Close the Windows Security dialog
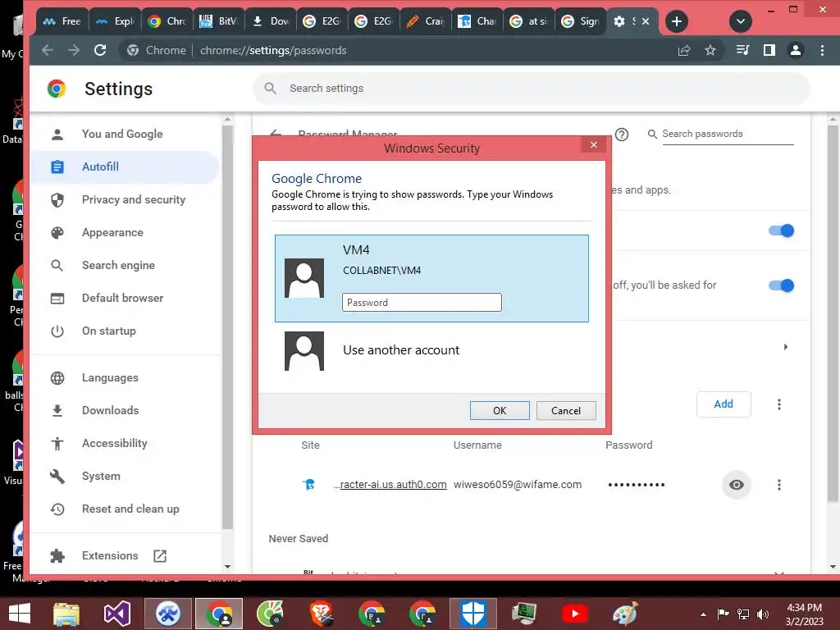The height and width of the screenshot is (630, 840). tap(594, 144)
